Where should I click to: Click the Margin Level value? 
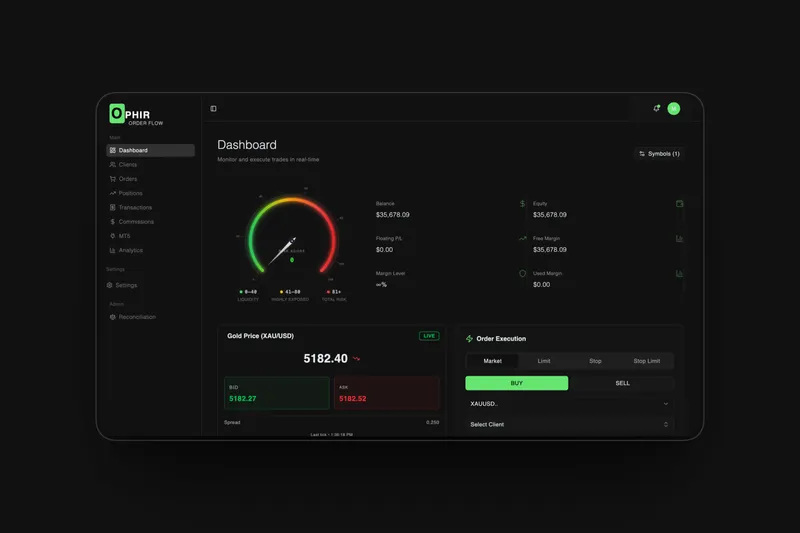(x=381, y=285)
